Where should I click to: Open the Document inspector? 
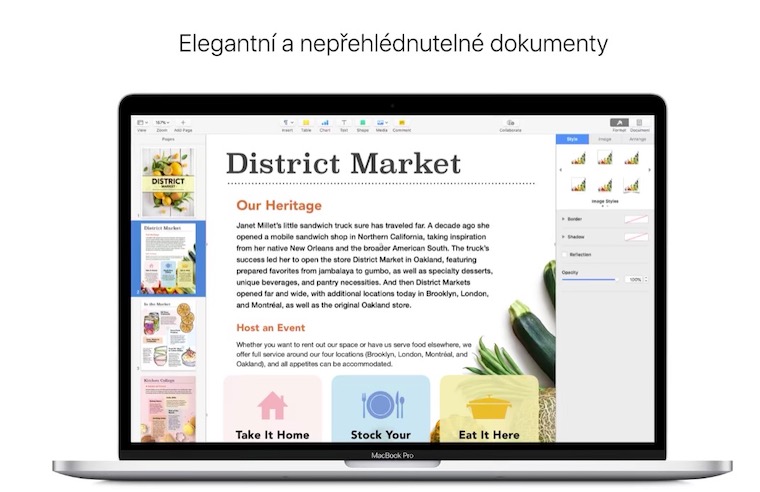[x=639, y=123]
